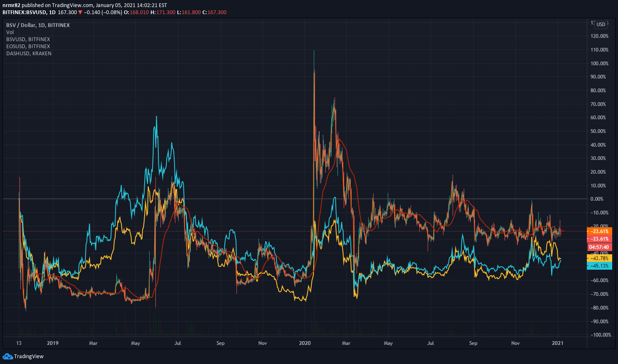Click the '13' start date label
This screenshot has height=364, width=618.
pos(19,343)
